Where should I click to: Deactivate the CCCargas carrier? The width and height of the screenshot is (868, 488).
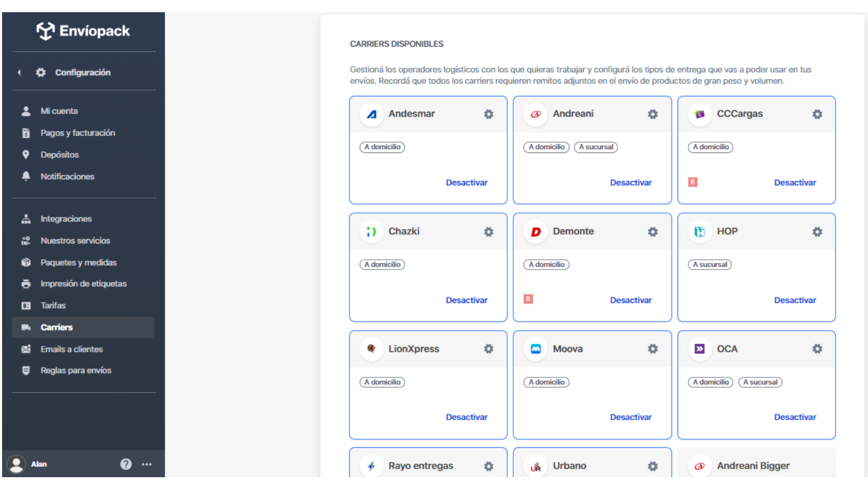(795, 183)
